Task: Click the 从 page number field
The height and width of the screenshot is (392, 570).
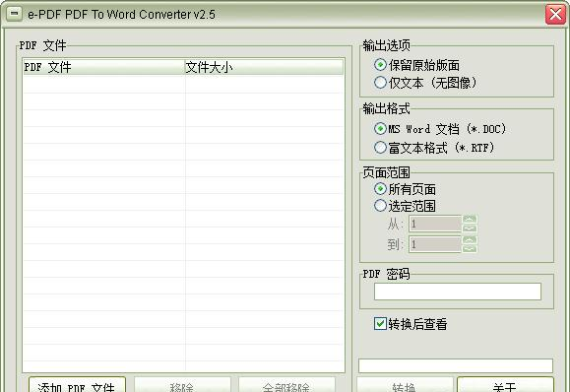Action: tap(435, 224)
